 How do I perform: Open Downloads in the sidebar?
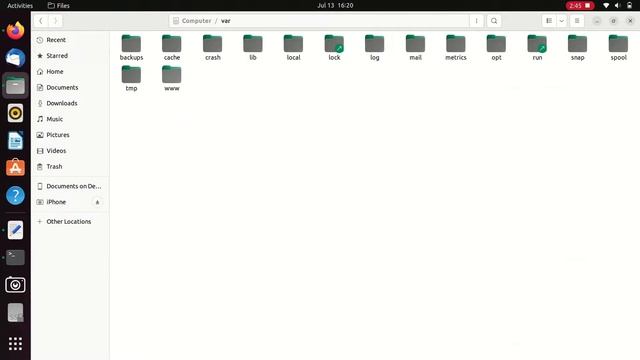[70, 103]
